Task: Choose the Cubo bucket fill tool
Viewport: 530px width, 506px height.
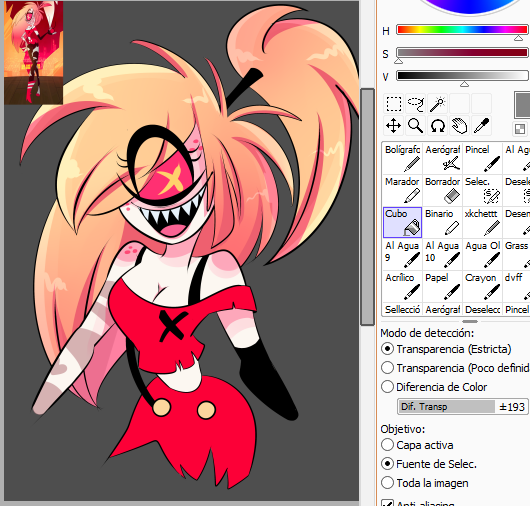Action: [403, 222]
